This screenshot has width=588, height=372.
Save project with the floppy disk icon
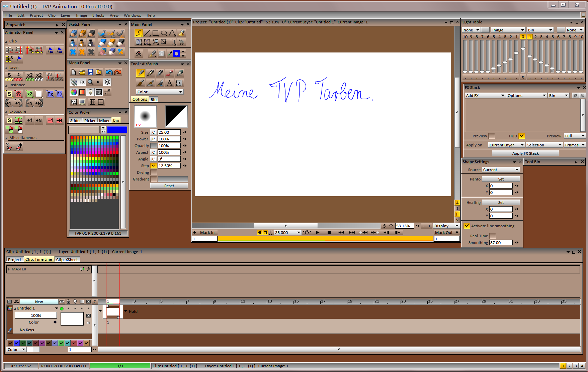(90, 72)
